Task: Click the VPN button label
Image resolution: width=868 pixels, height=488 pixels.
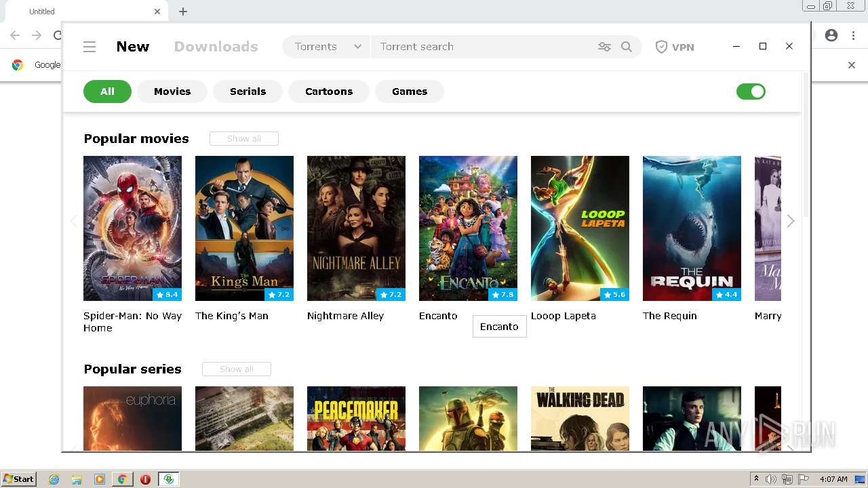Action: coord(683,47)
